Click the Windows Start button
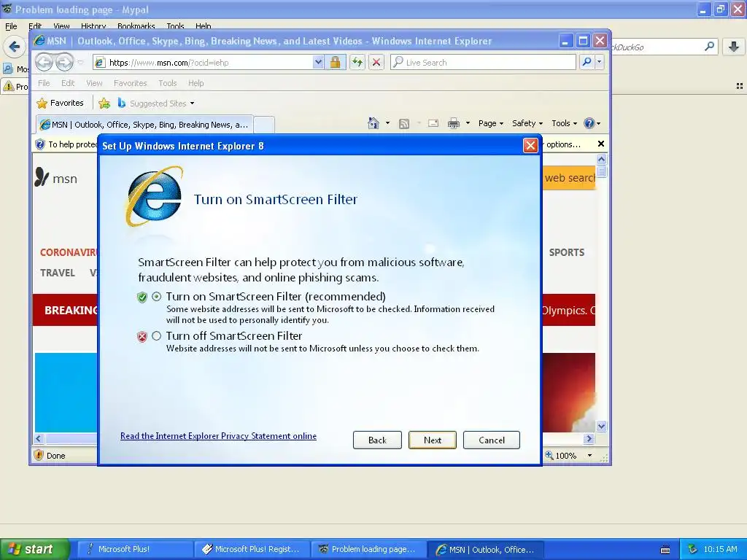The width and height of the screenshot is (747, 560). (x=34, y=549)
